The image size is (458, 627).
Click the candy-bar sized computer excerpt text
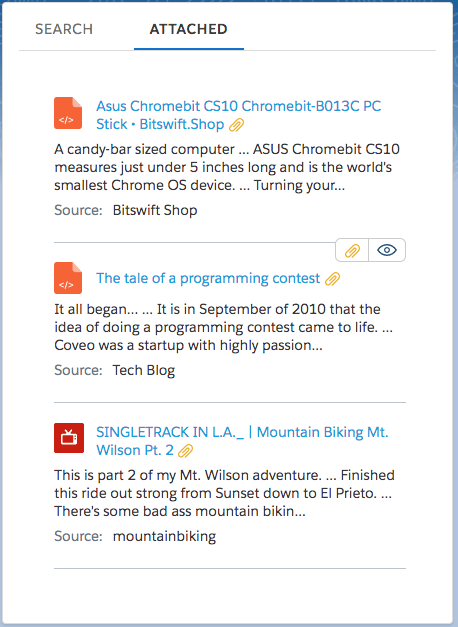point(227,167)
